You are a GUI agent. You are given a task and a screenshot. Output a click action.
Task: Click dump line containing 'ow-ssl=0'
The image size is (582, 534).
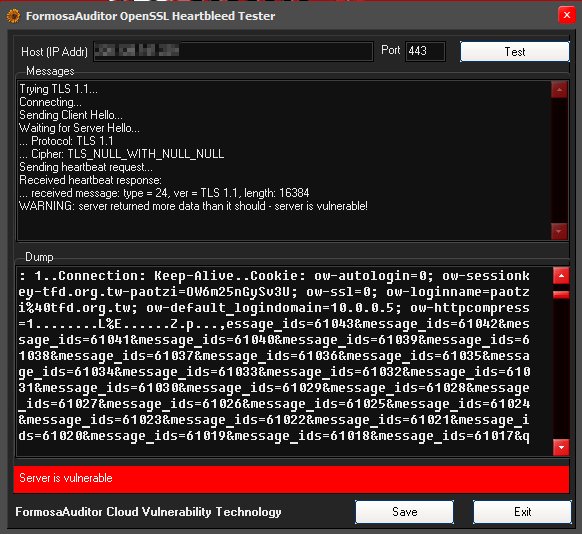(x=274, y=292)
